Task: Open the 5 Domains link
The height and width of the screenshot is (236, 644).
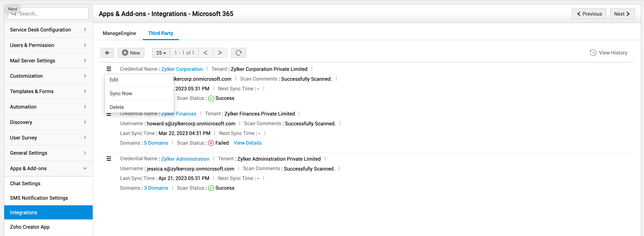Action: [156, 143]
